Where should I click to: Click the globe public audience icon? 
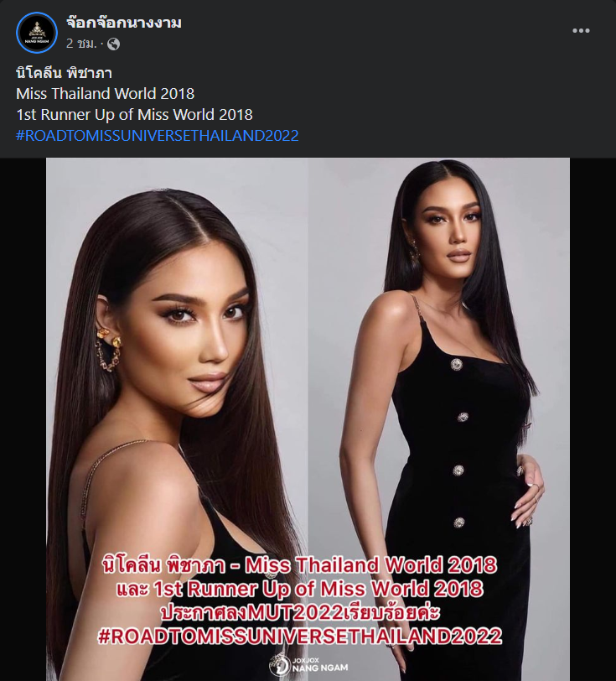click(113, 44)
